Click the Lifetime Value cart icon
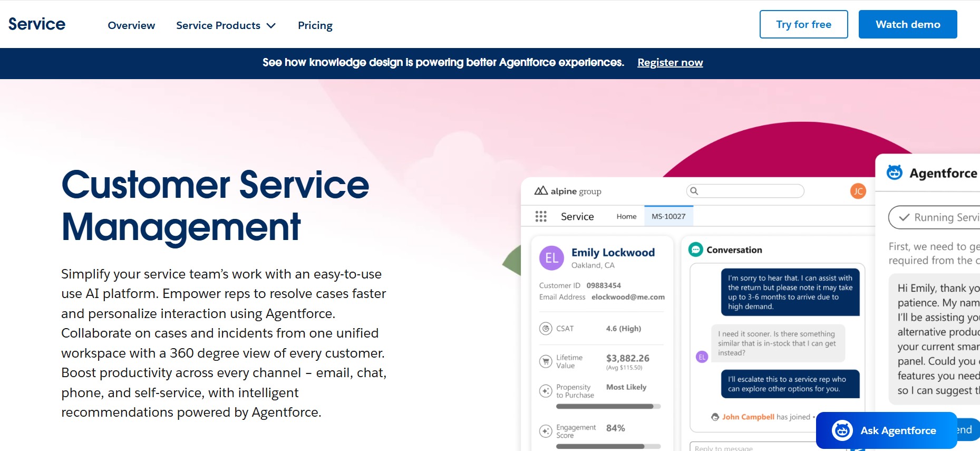980x451 pixels. click(x=546, y=361)
